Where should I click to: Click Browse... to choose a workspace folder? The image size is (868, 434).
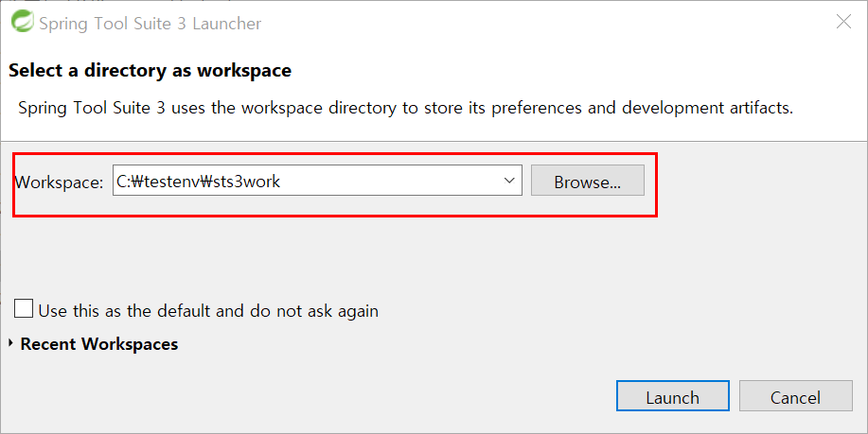pos(587,181)
